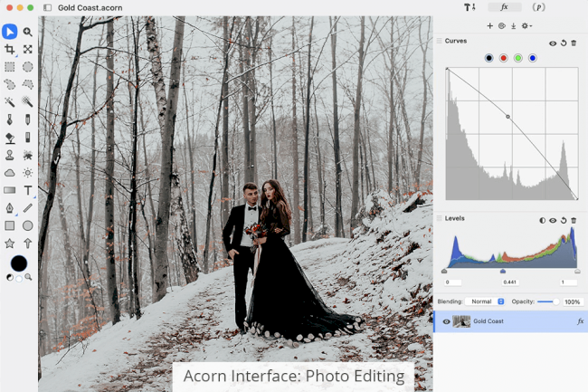The image size is (588, 392).
Task: Click the small white background color circle
Action: point(19,278)
